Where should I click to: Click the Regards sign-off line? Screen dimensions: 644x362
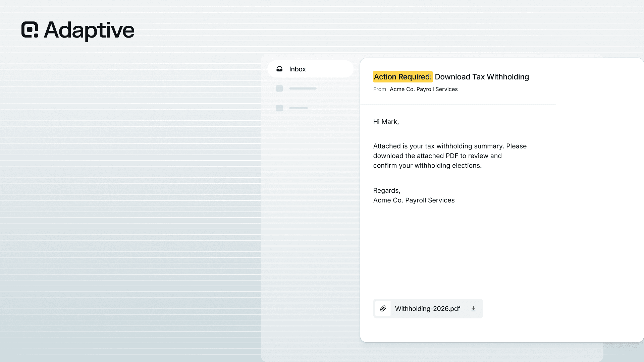click(x=387, y=191)
